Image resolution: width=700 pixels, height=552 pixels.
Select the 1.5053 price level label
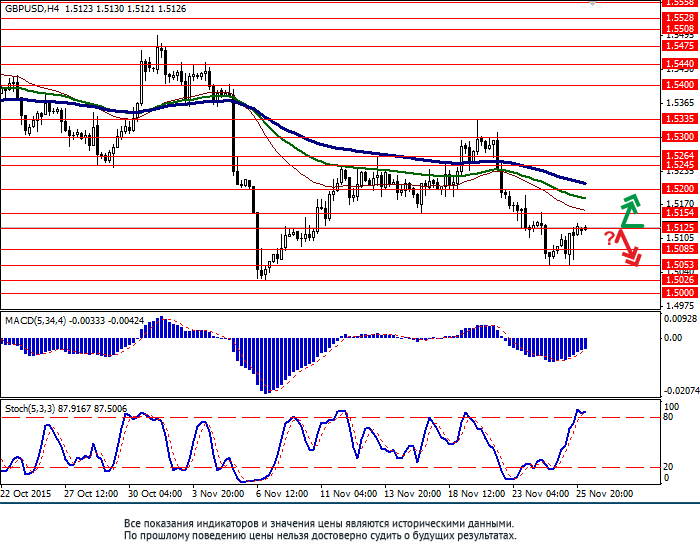click(679, 265)
